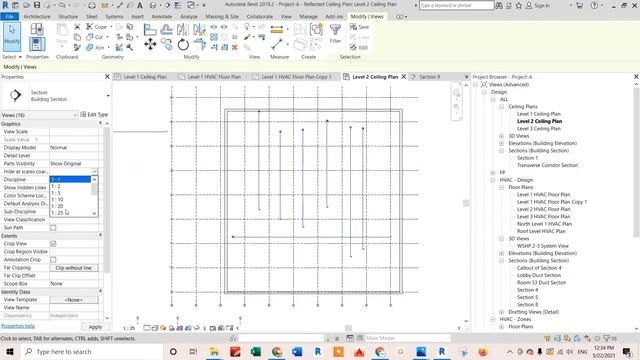Select the Offset tool
Image resolution: width=640 pixels, height=360 pixels.
(166, 29)
